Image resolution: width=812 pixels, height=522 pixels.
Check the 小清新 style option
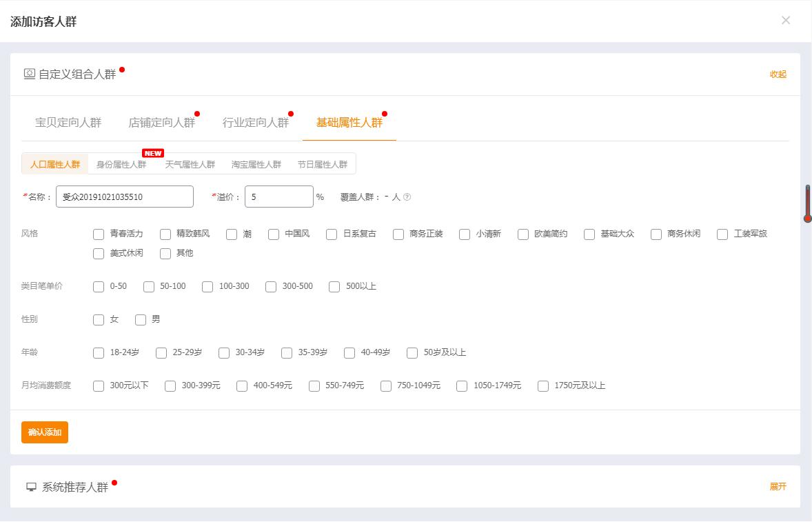463,234
